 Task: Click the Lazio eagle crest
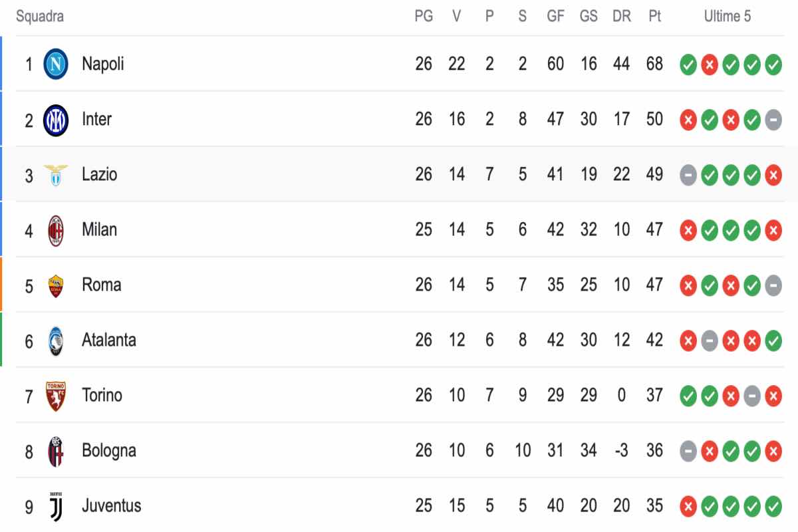tap(56, 175)
